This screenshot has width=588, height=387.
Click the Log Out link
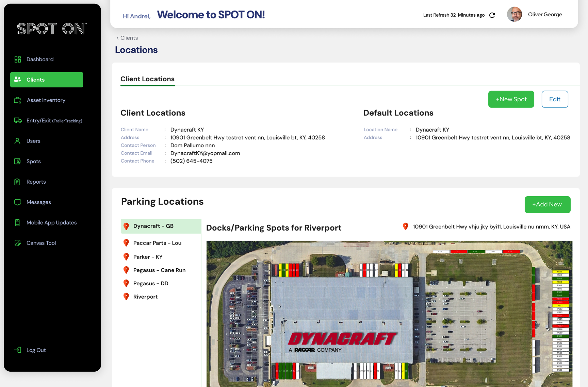36,350
